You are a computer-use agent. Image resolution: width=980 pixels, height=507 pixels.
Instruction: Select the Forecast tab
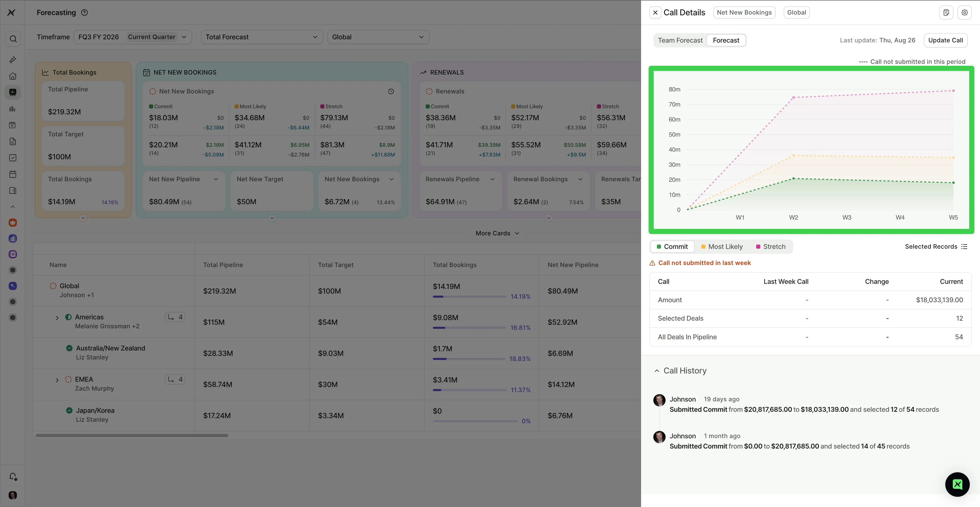[x=726, y=40]
